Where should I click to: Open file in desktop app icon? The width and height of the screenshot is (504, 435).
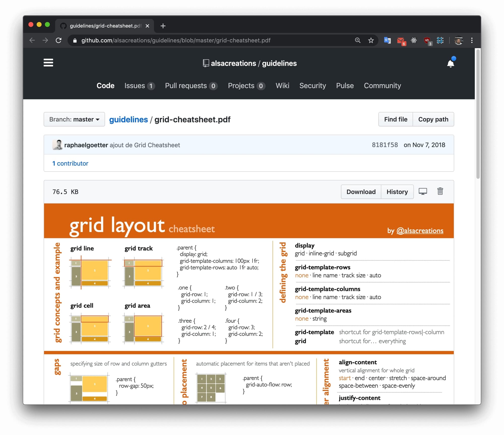coord(423,191)
